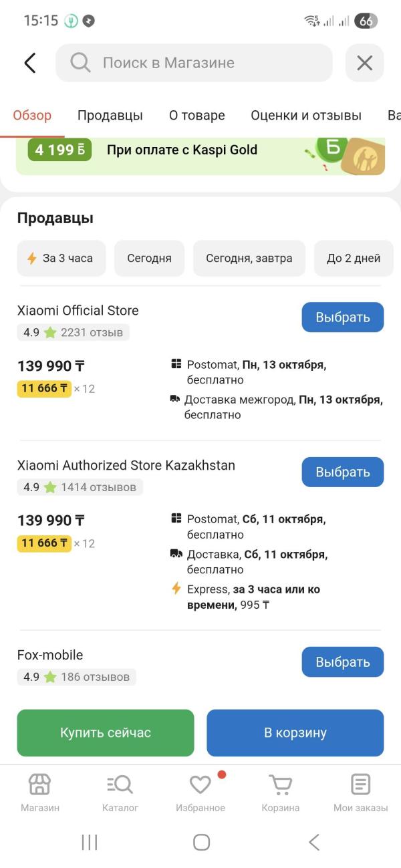Open the Магазин bottom tab icon

[x=39, y=784]
